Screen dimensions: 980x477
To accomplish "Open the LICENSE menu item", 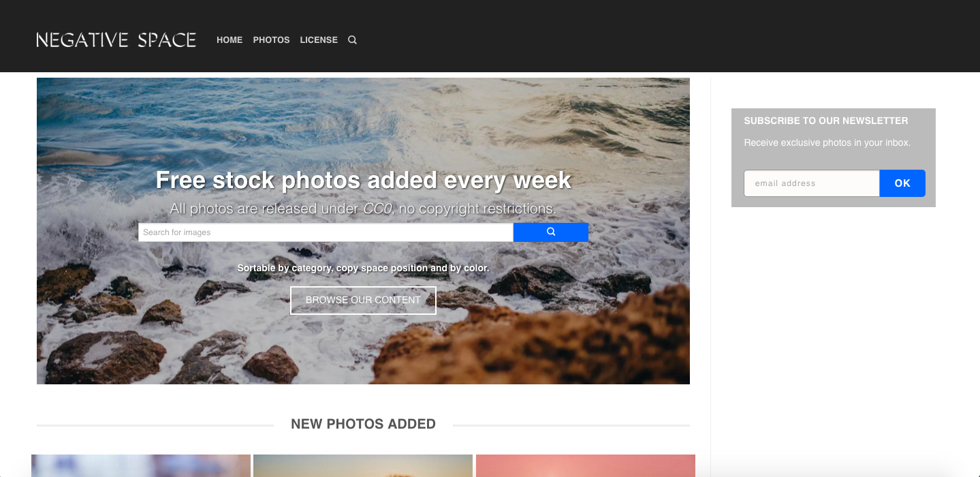I will (x=319, y=40).
